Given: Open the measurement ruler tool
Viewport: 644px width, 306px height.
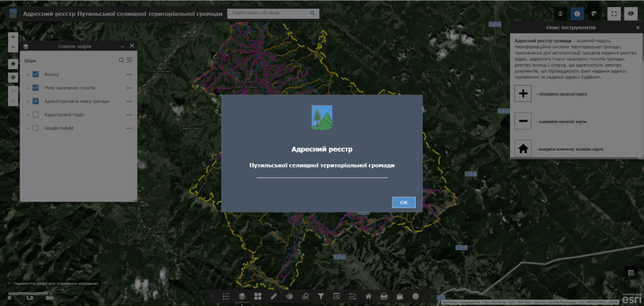Looking at the screenshot, I should coord(274,296).
